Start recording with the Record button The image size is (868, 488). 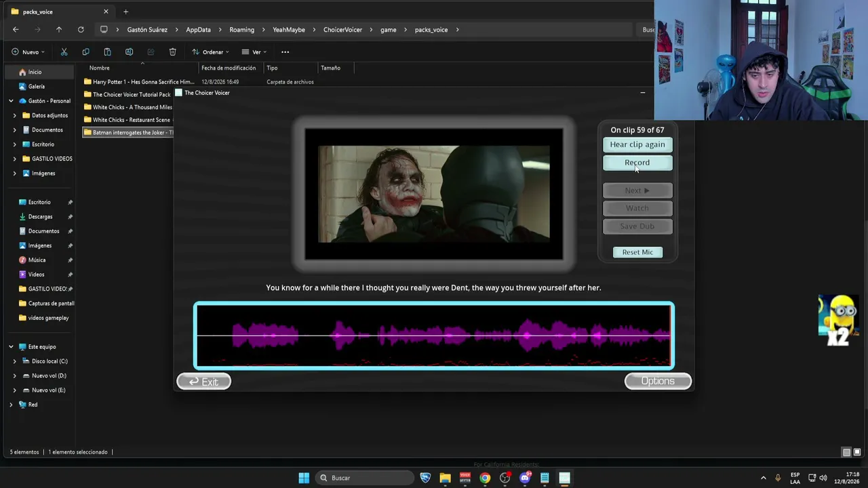(637, 163)
